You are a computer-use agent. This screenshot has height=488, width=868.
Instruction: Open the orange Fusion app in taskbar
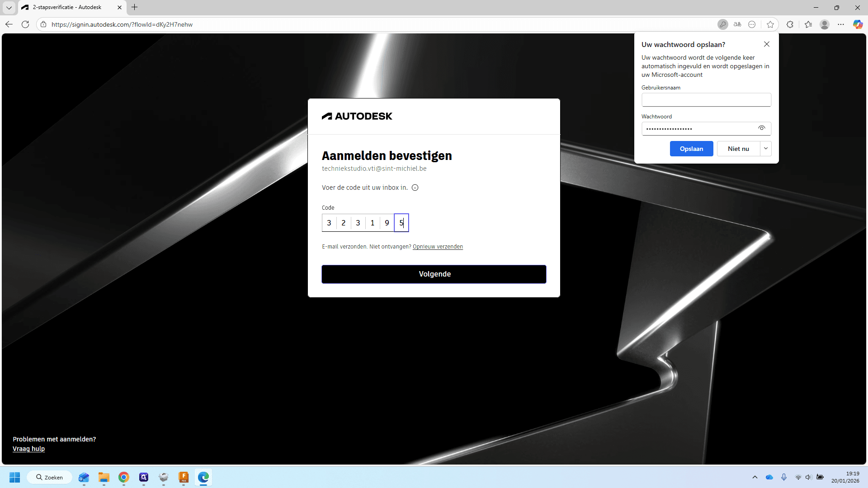tap(184, 477)
